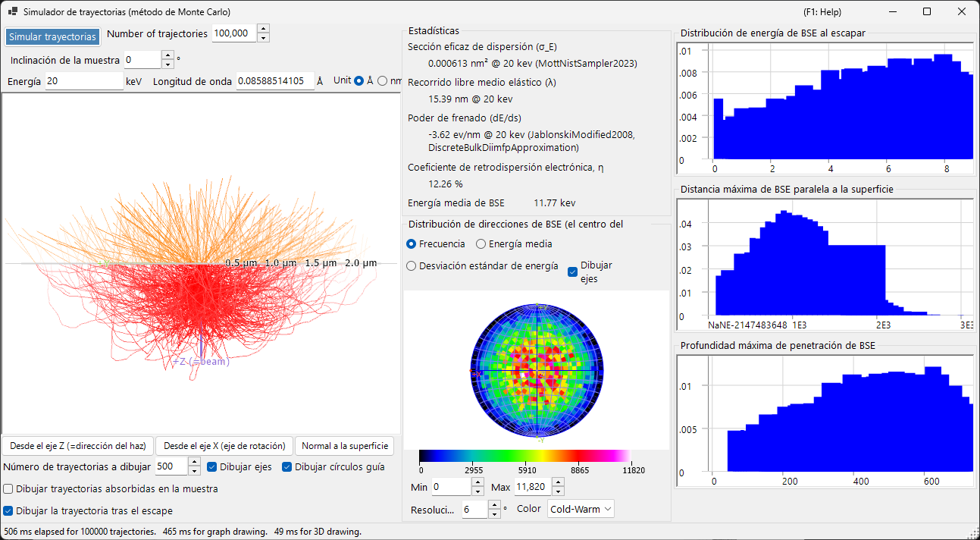Increase Inclinación de la muestra value
Viewport: 980px width, 540px height.
[x=168, y=55]
